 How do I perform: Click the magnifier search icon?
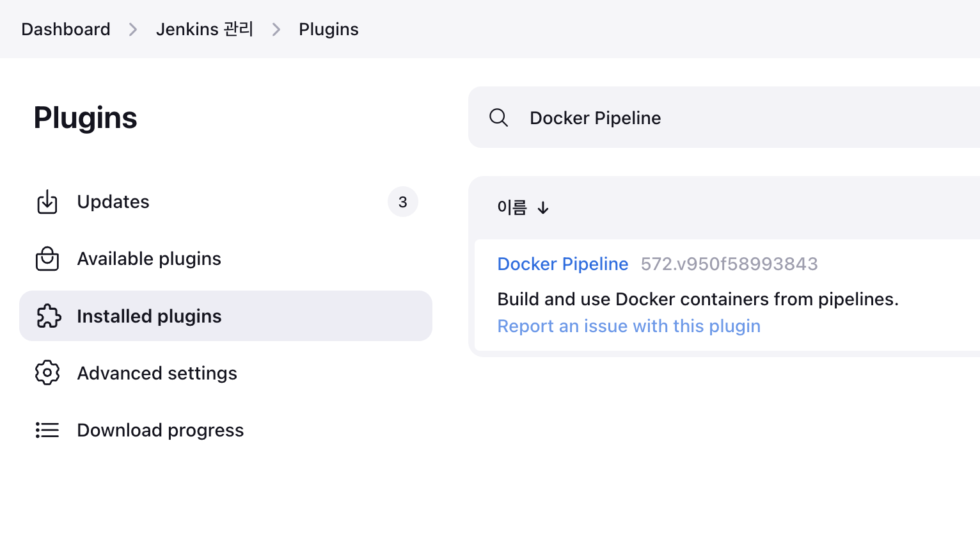click(x=498, y=118)
